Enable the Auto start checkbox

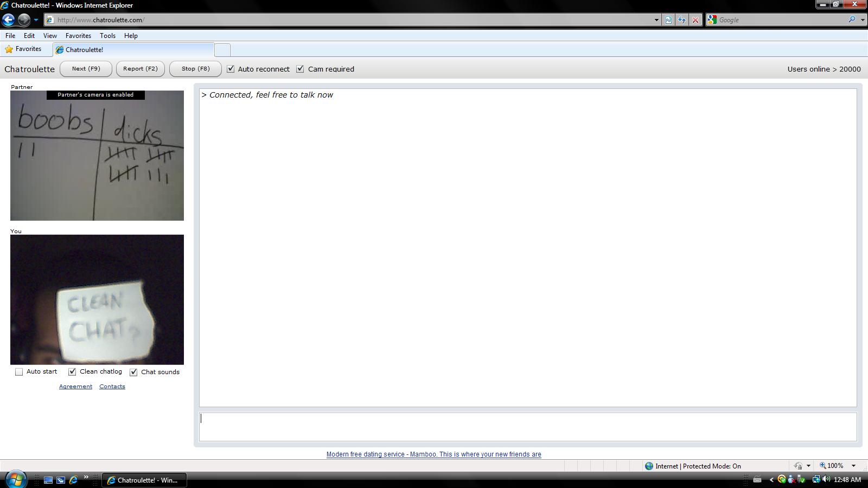[x=19, y=372]
